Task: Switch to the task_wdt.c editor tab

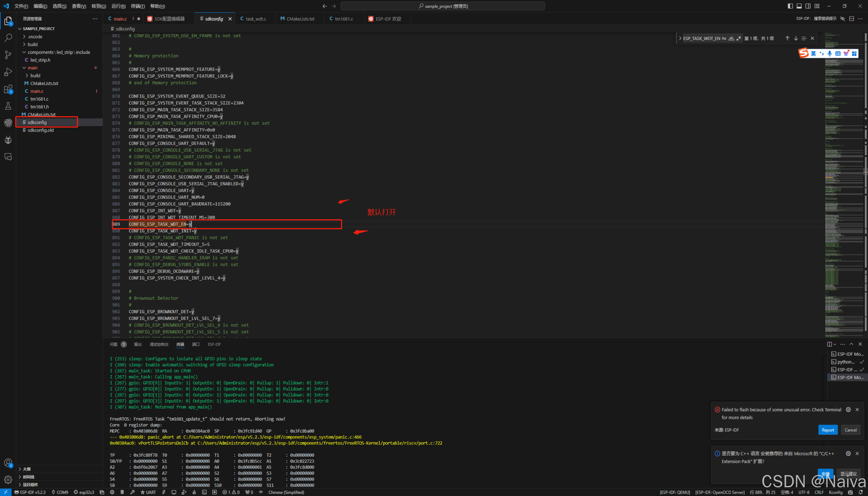Action: [x=255, y=19]
